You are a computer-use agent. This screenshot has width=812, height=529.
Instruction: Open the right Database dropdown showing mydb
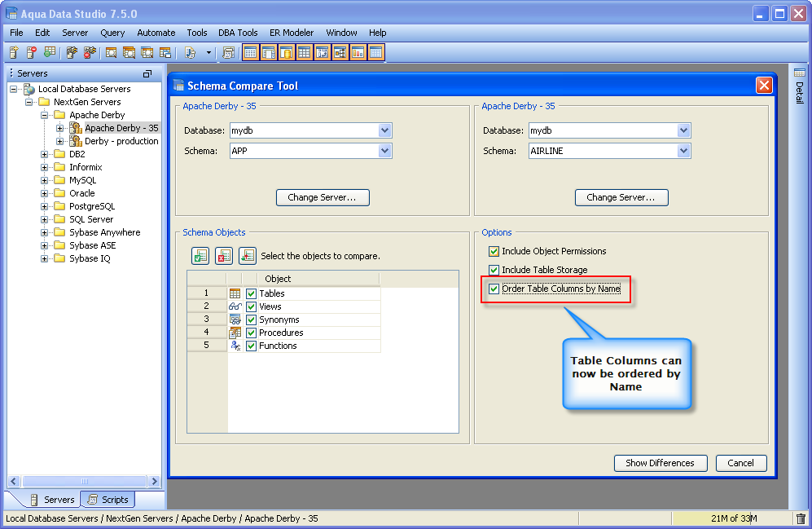point(683,130)
